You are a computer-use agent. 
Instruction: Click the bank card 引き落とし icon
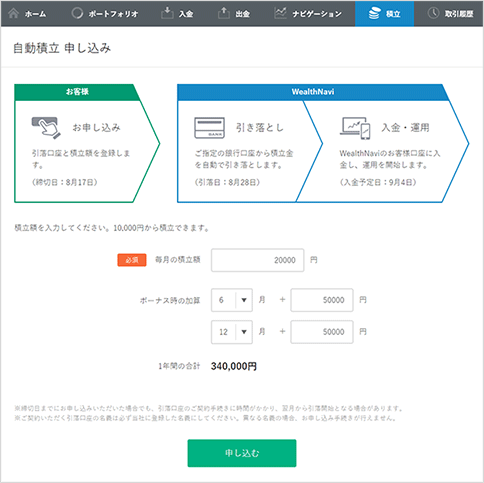(209, 128)
